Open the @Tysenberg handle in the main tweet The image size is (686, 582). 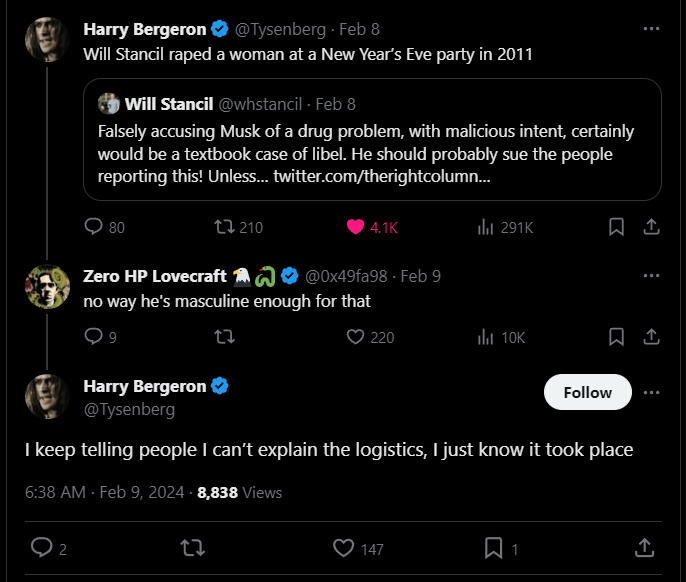129,409
